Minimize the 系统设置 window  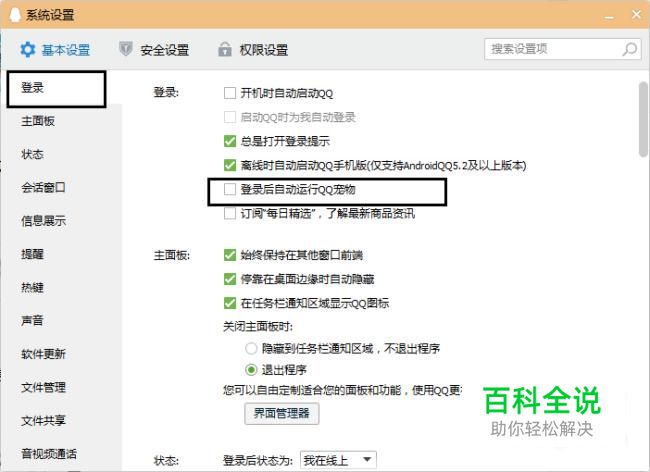pyautogui.click(x=609, y=16)
